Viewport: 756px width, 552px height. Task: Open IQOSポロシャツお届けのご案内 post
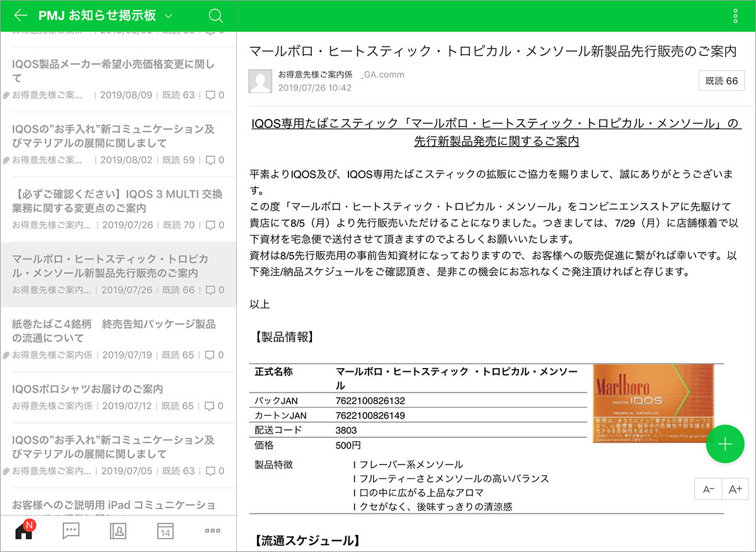click(x=88, y=389)
